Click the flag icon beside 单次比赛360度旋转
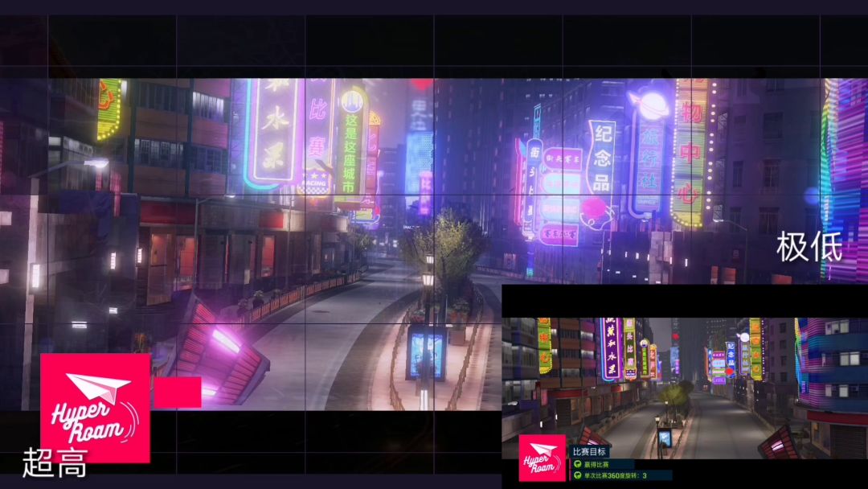 click(577, 475)
